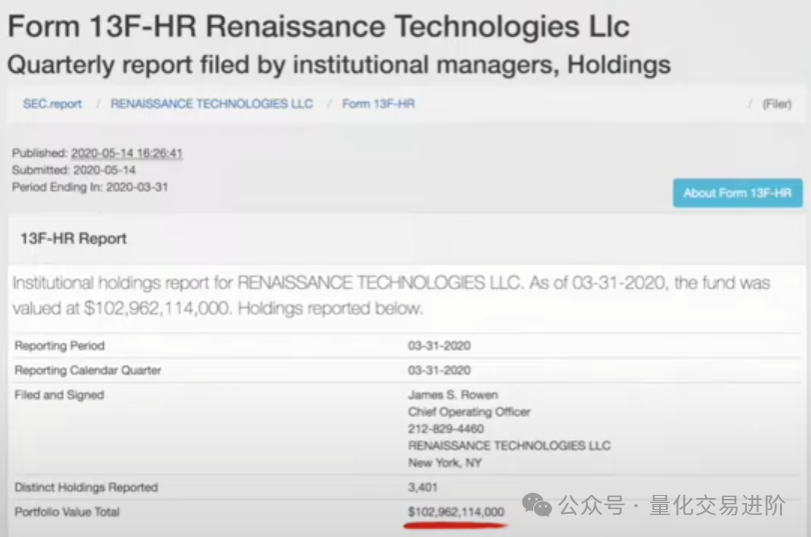
Task: Click the New York, NY location text
Action: [x=445, y=463]
